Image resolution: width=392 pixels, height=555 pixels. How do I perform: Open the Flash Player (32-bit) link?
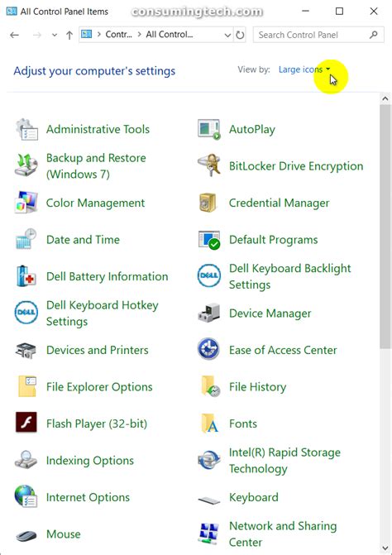click(x=97, y=423)
